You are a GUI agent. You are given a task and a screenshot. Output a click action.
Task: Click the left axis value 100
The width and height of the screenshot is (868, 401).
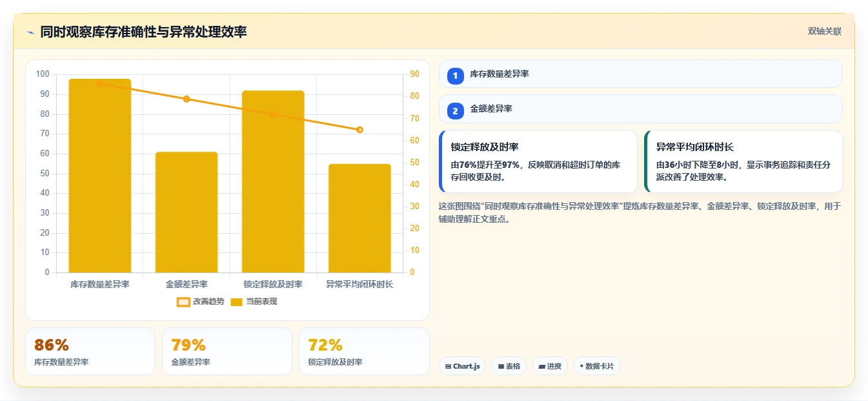click(43, 74)
